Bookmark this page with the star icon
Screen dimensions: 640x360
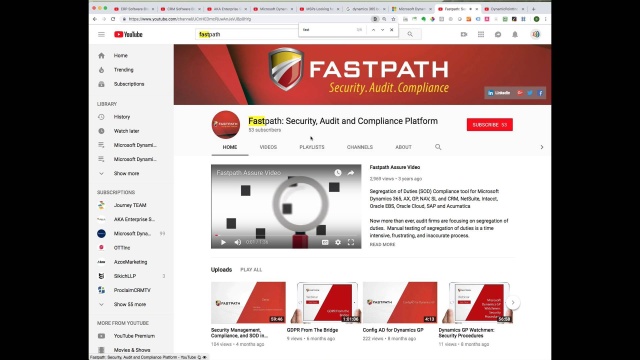click(x=393, y=19)
